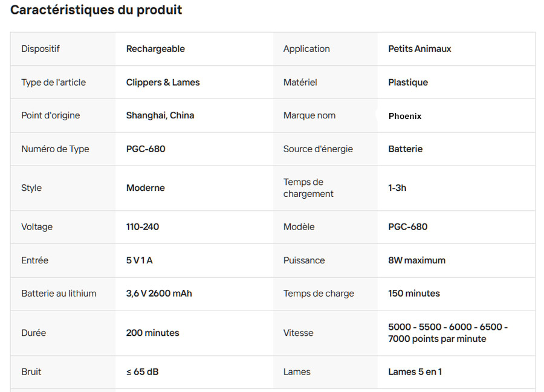544x392 pixels.
Task: Click the 'Numéro de Type' label
Action: 55,149
